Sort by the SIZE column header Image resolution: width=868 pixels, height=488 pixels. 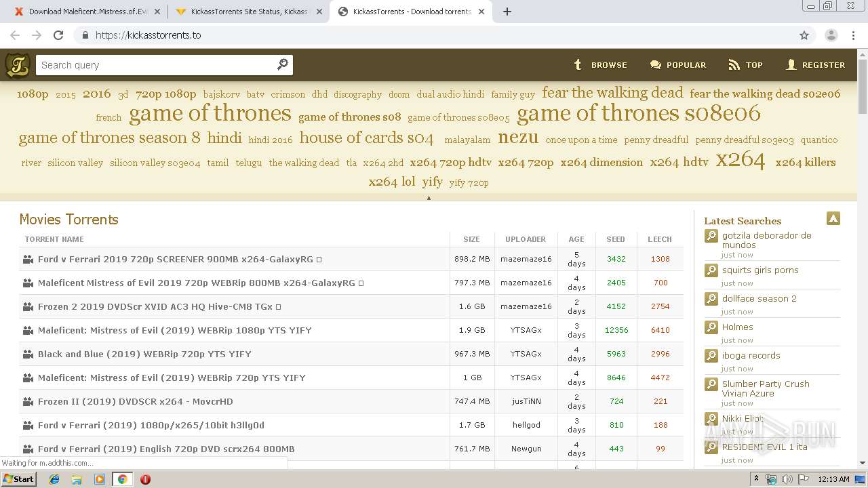[471, 239]
